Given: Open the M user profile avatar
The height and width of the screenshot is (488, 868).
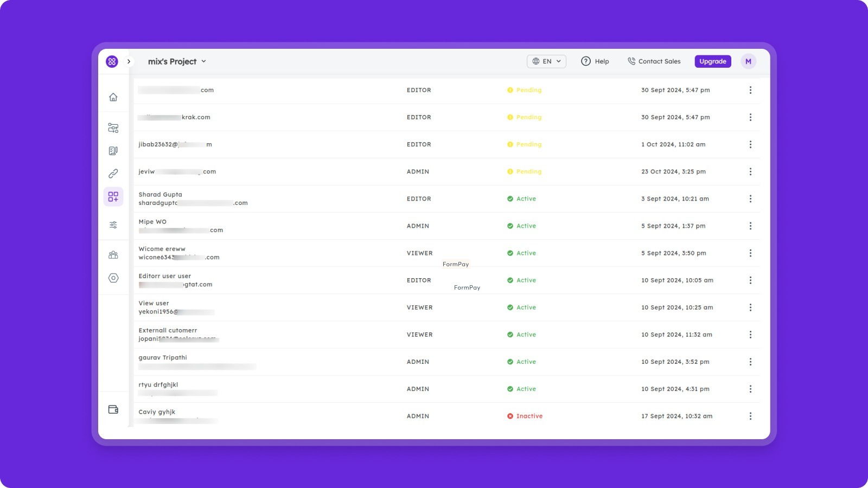Looking at the screenshot, I should click(x=748, y=61).
